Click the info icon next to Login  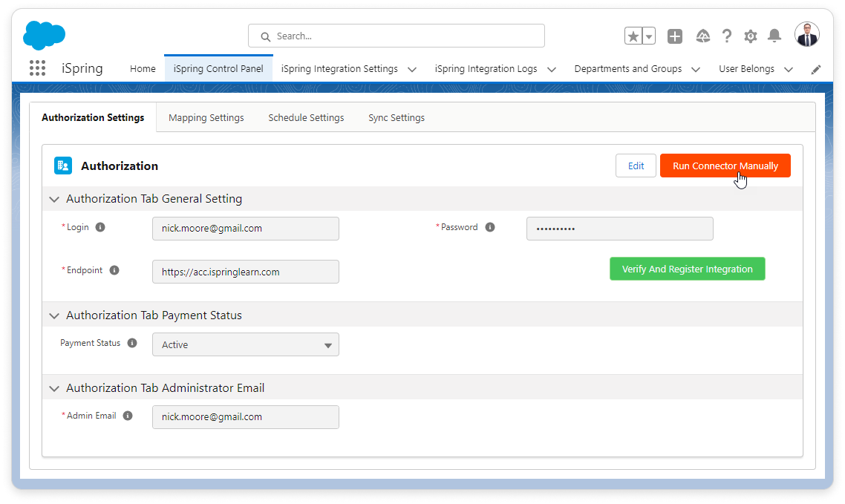[x=100, y=227]
